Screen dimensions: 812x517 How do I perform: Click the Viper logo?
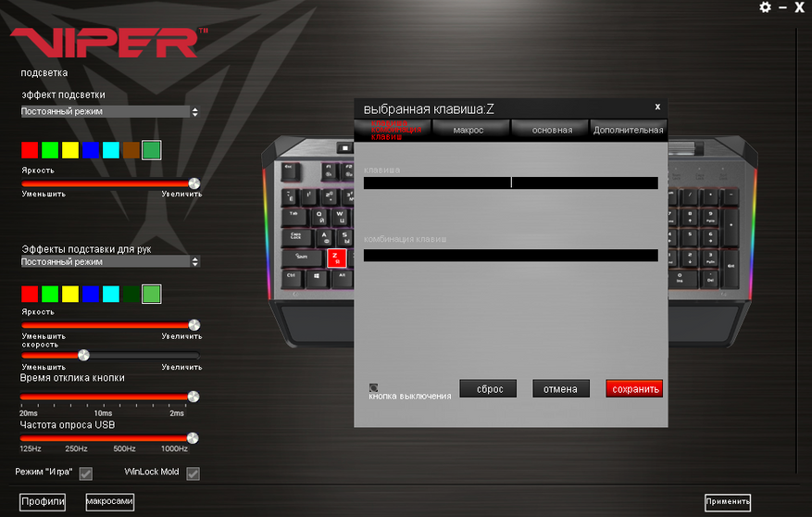108,43
